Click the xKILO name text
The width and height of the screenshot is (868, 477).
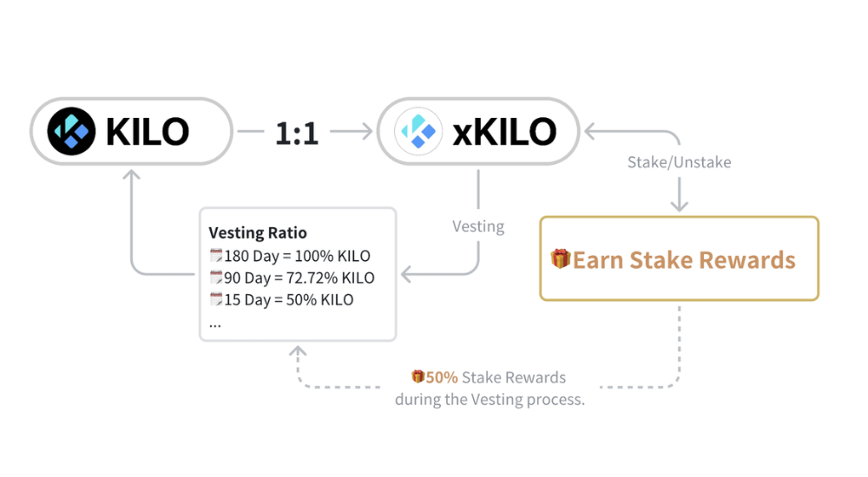coord(503,133)
